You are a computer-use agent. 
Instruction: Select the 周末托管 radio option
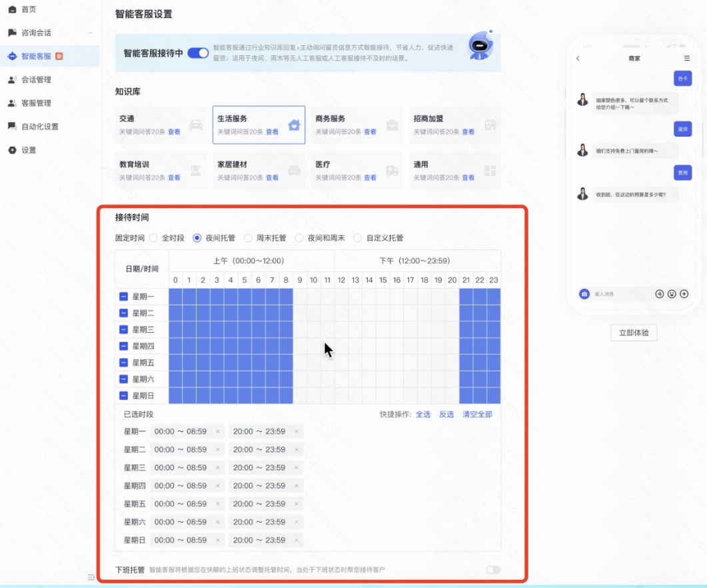click(248, 238)
